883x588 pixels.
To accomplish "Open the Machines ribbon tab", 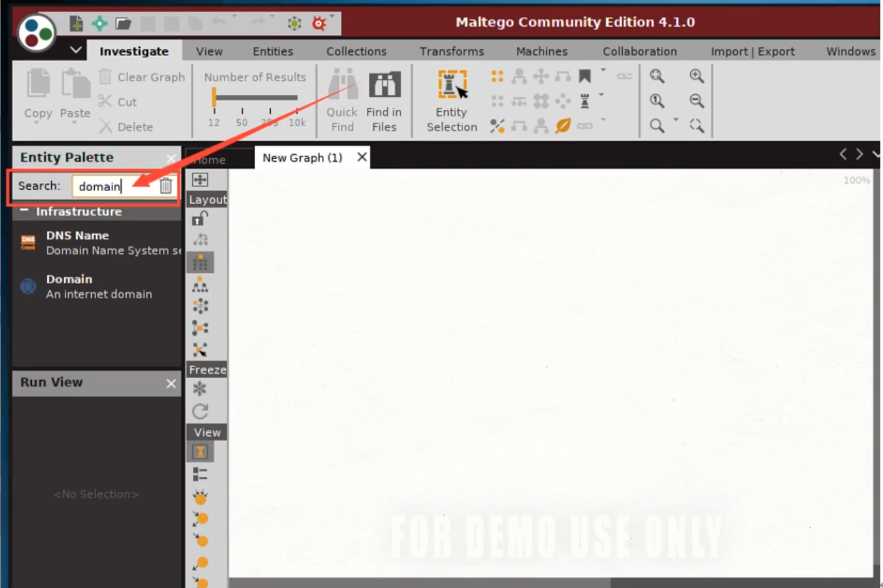I will [542, 51].
